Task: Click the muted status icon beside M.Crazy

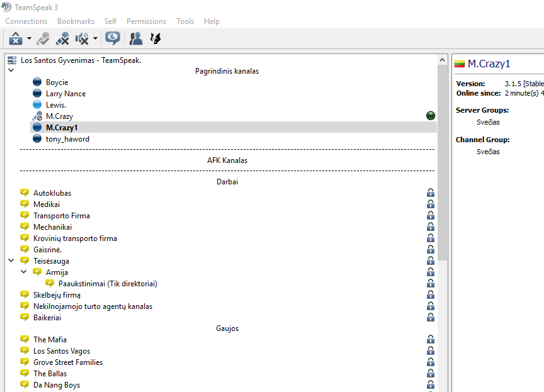Action: click(x=37, y=116)
